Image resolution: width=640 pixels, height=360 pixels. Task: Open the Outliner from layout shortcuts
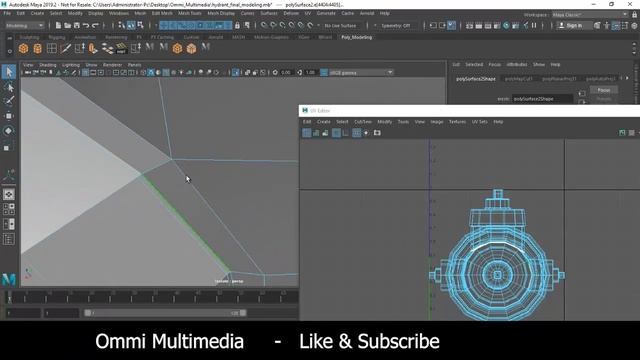point(9,239)
